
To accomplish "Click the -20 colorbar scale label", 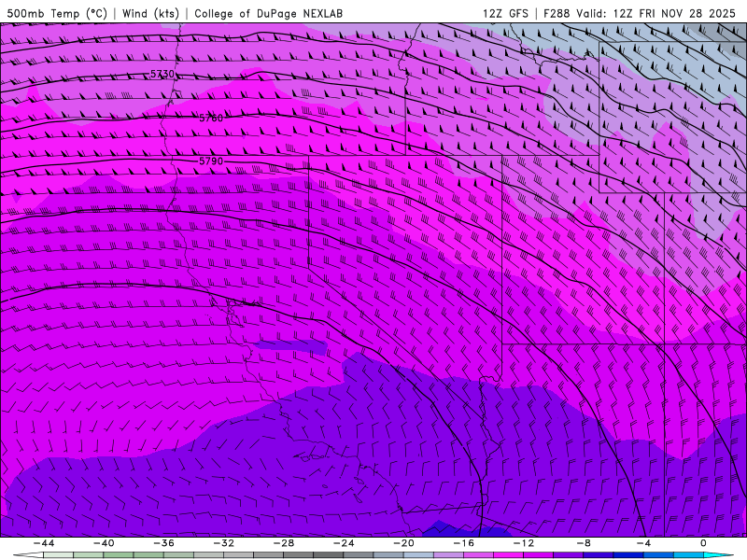I will point(403,543).
